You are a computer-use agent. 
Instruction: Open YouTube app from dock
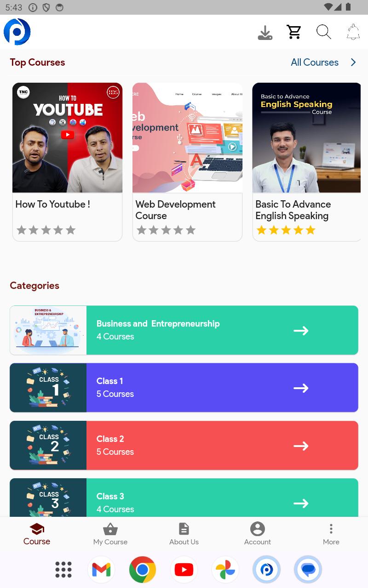click(x=184, y=570)
